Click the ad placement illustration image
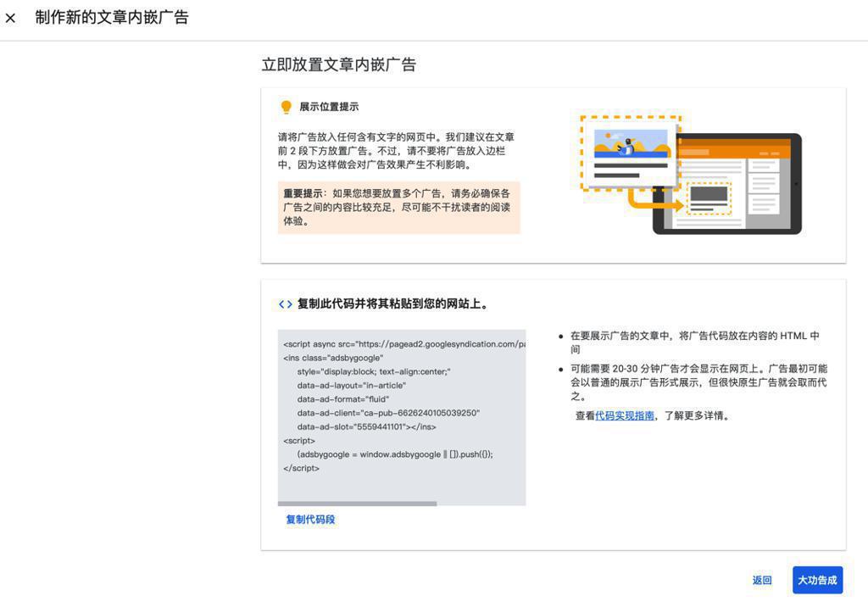The height and width of the screenshot is (607, 868). point(690,175)
